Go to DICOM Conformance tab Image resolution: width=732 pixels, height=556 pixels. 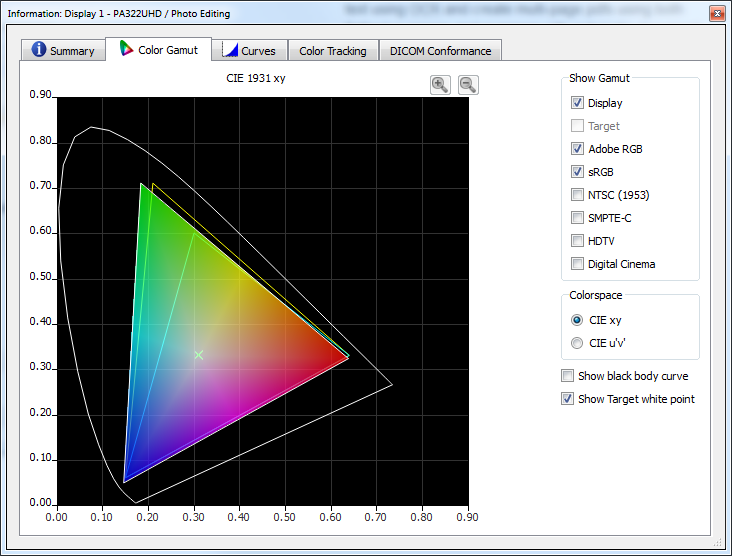tap(440, 51)
